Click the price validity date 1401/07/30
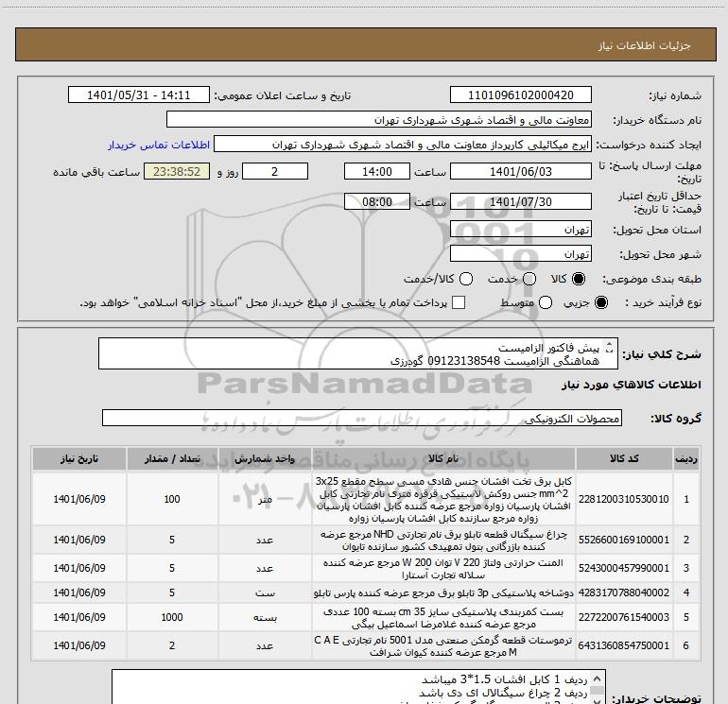Image resolution: width=728 pixels, height=704 pixels. [520, 201]
